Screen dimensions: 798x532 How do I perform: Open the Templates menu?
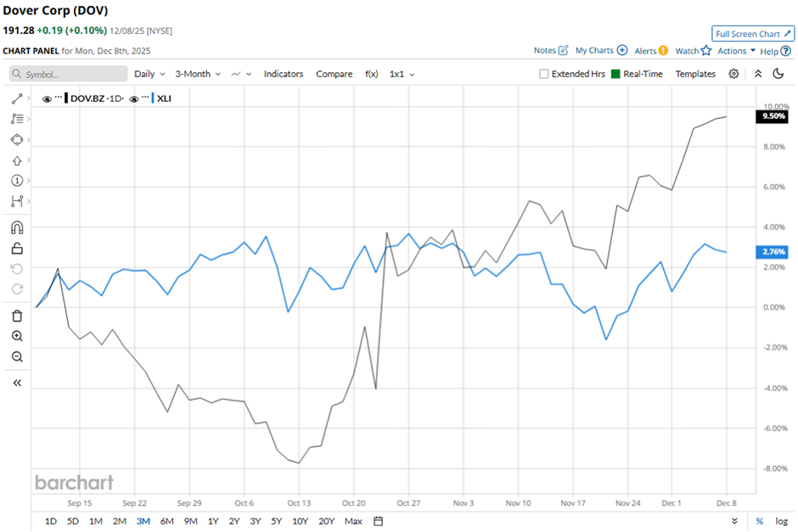coord(695,74)
